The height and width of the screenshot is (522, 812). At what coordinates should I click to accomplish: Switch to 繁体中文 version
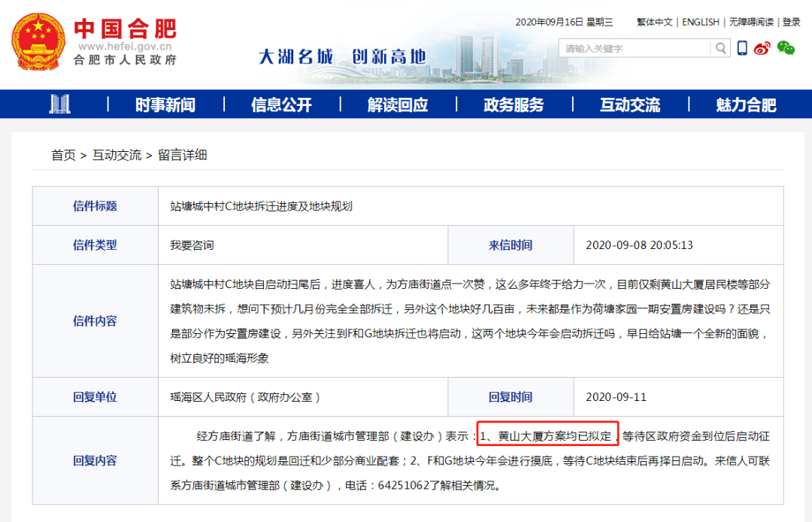[x=655, y=22]
